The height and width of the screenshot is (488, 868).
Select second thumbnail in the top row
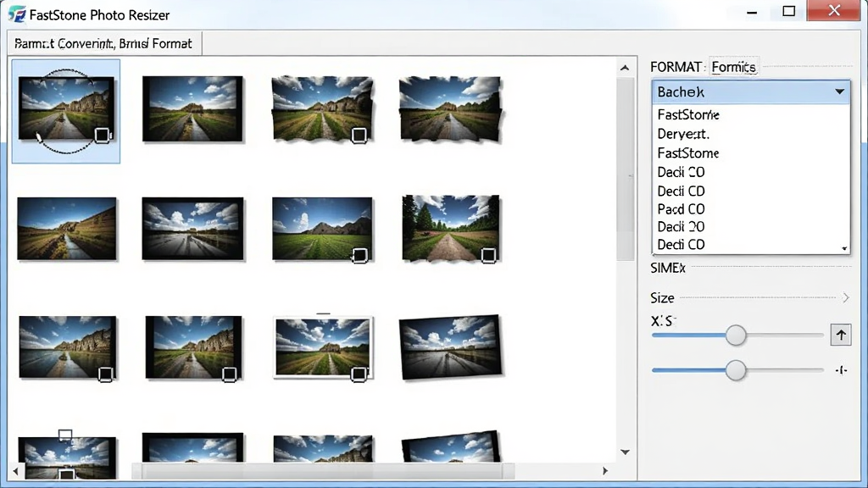coord(192,109)
